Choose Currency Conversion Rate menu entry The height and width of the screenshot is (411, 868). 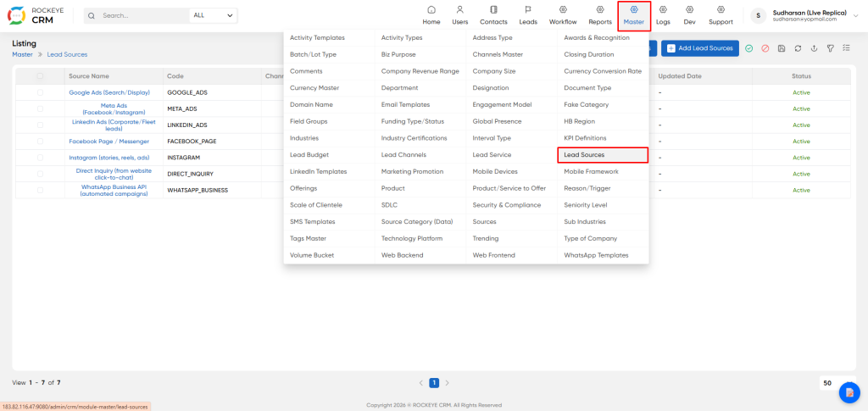click(x=603, y=71)
